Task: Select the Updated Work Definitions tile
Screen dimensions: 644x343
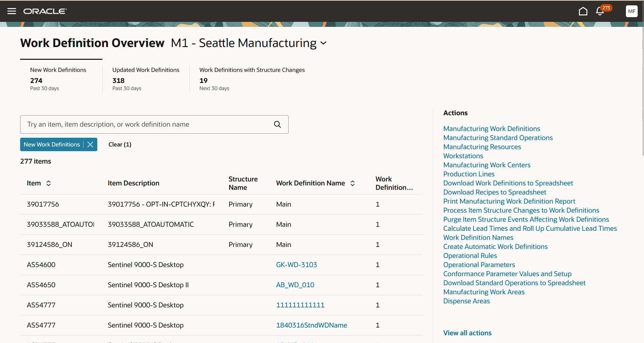Action: coord(146,79)
